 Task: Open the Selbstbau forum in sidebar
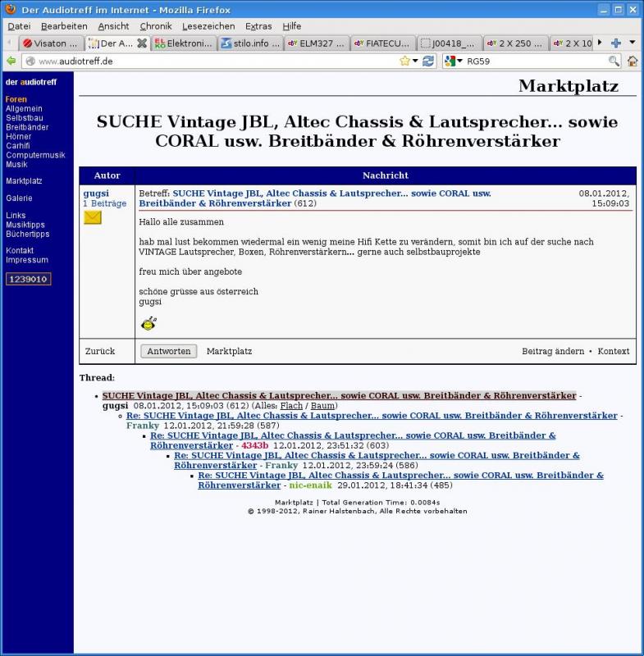point(25,118)
